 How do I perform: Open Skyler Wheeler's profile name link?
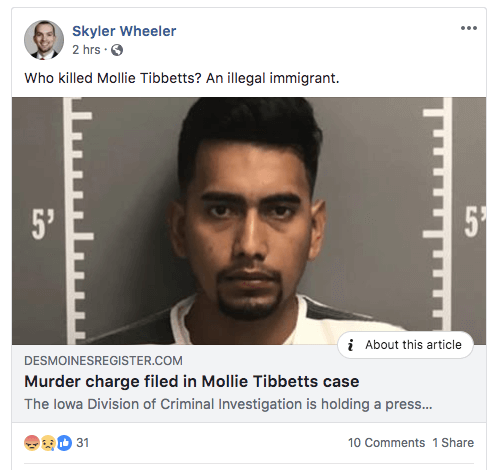124,31
